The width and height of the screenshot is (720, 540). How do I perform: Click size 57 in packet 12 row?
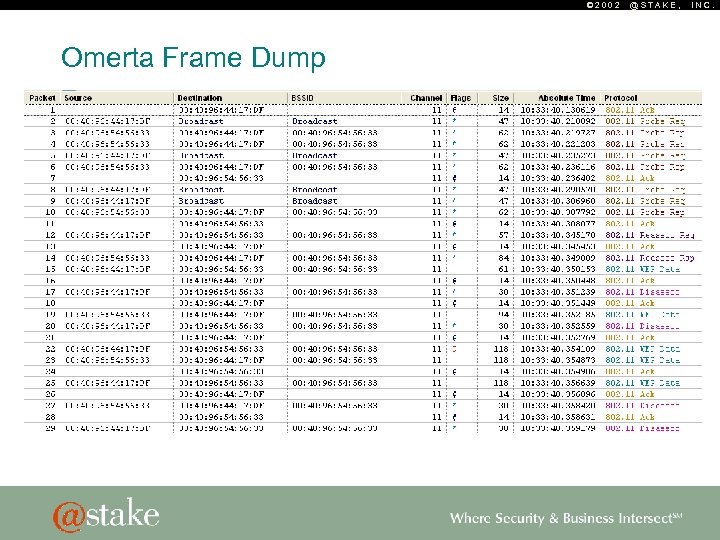(x=504, y=235)
